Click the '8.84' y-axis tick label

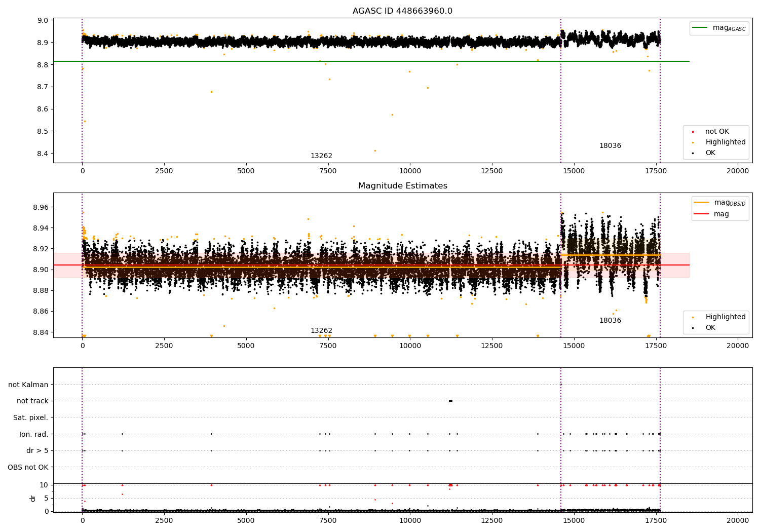(x=41, y=332)
